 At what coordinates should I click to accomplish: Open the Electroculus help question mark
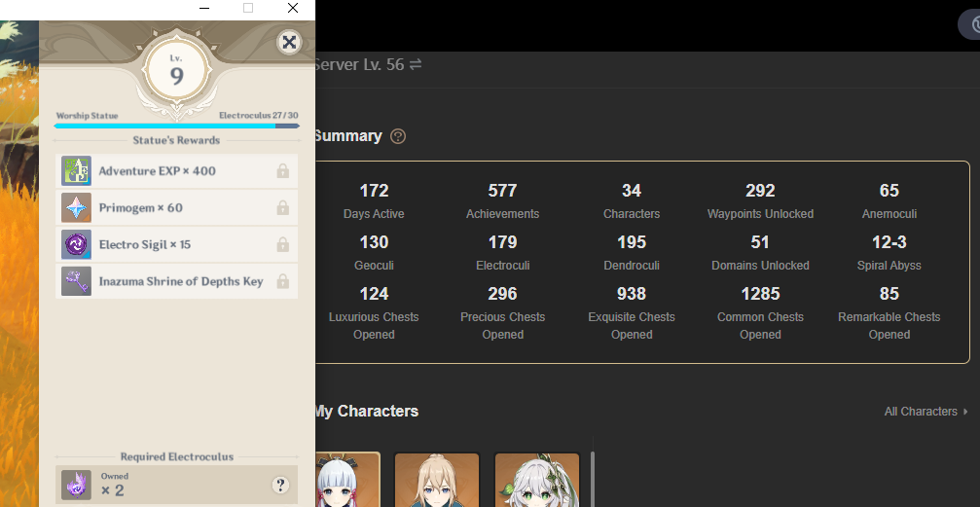(280, 485)
